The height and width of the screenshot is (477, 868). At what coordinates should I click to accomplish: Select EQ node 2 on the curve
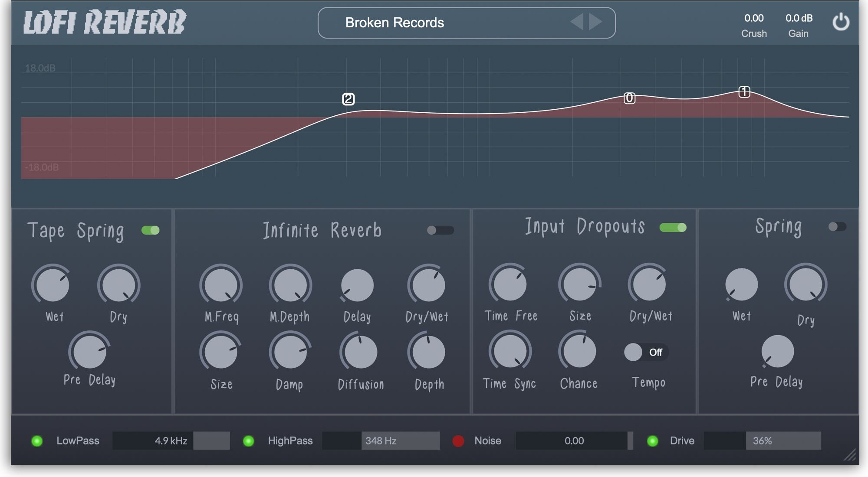click(x=348, y=99)
